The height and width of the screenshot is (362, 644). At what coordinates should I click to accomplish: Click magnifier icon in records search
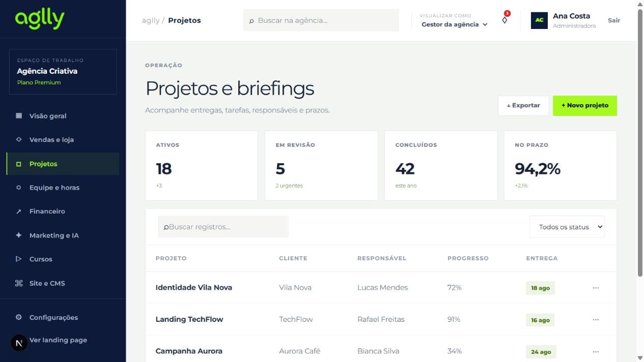click(166, 227)
